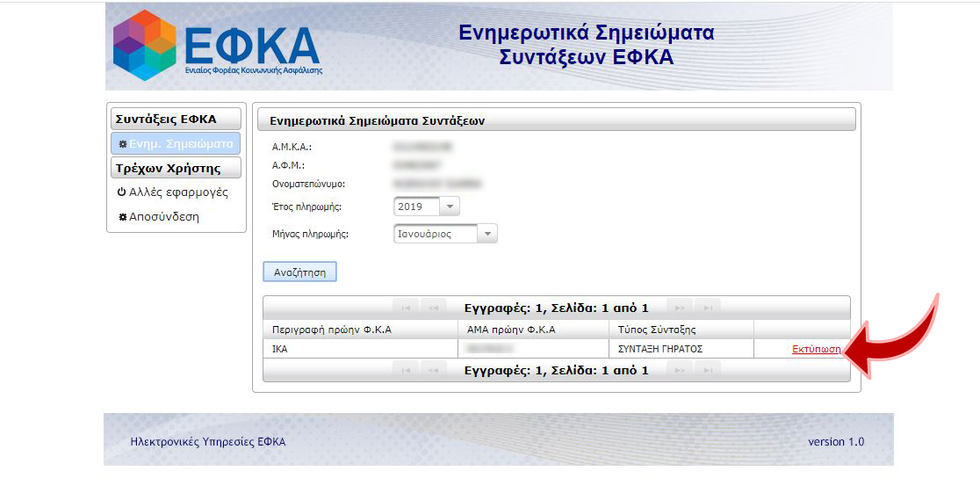The image size is (980, 493).
Task: Select Τρέχων Χρήστης sidebar header
Action: [176, 169]
